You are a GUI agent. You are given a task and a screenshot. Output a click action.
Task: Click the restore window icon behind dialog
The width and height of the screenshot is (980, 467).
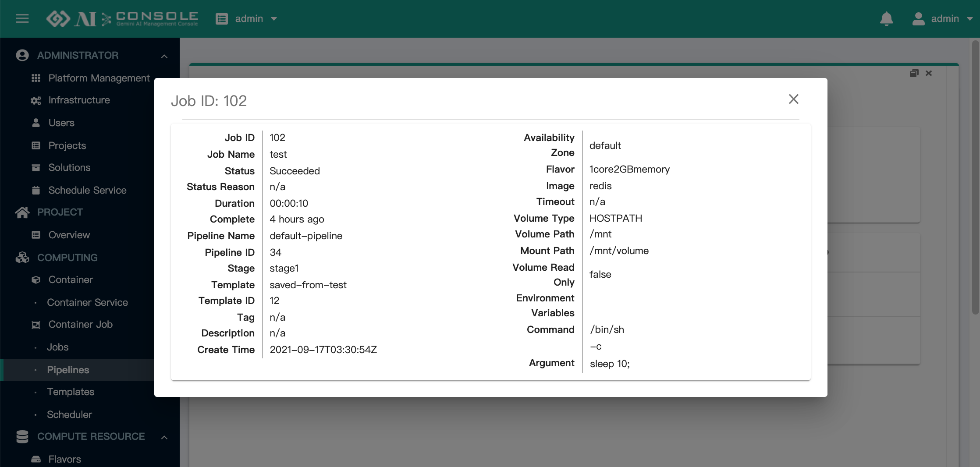pyautogui.click(x=914, y=73)
